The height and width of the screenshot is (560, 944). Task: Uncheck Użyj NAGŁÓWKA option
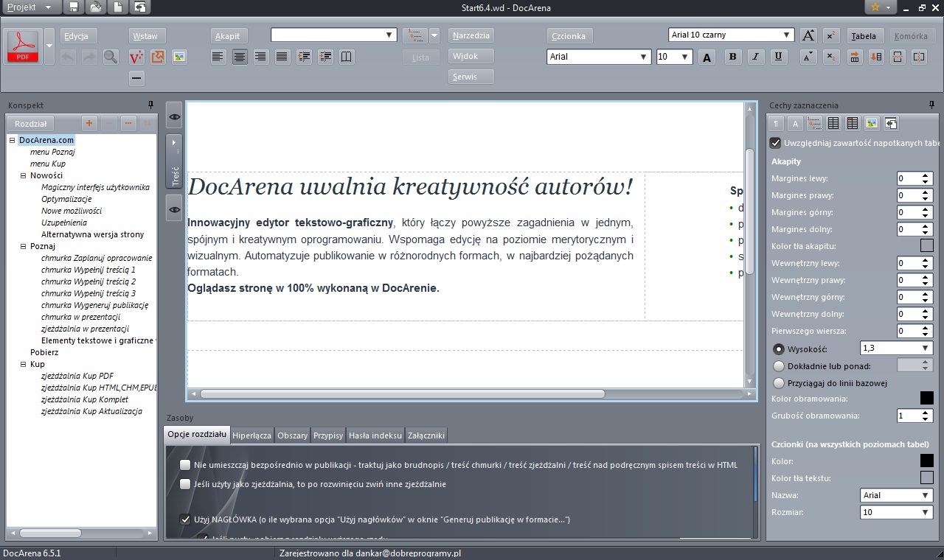[185, 519]
